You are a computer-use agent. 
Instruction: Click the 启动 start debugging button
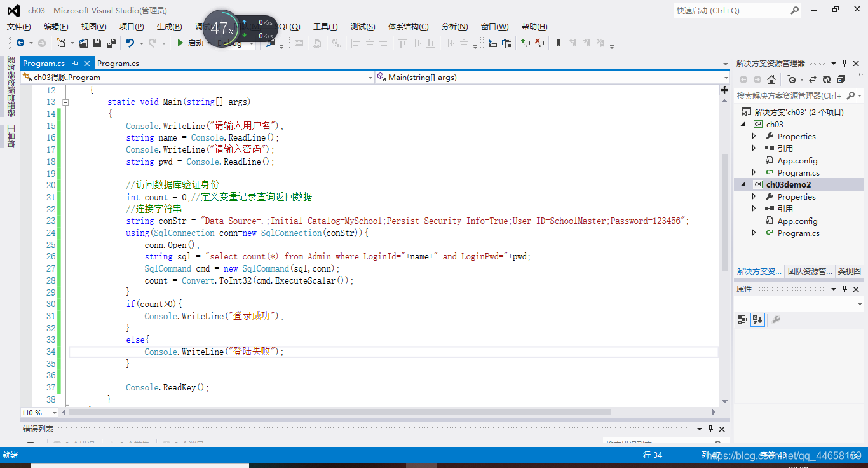[190, 43]
